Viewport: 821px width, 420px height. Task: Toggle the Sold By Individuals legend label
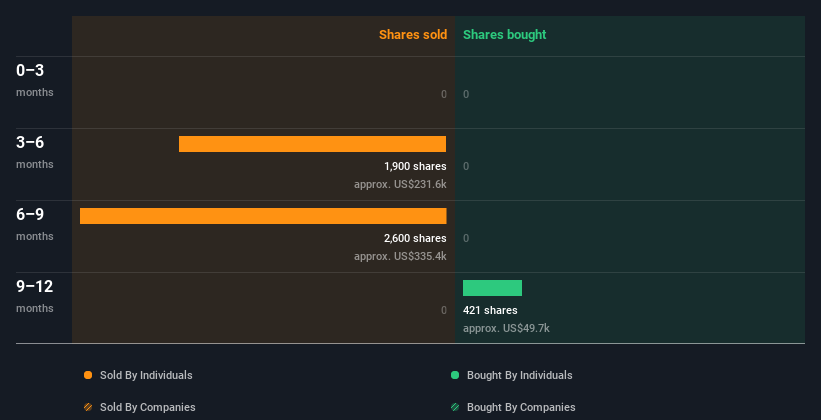point(146,375)
